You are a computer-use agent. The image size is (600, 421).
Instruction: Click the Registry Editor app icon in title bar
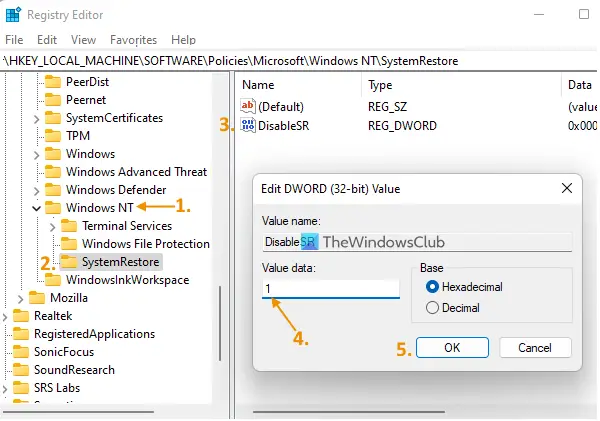[13, 15]
